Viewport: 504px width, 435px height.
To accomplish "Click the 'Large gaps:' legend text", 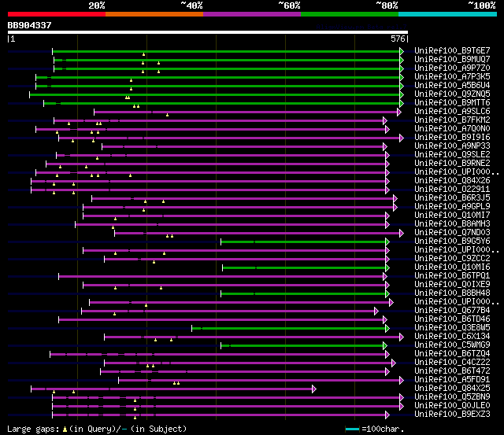I will pyautogui.click(x=33, y=429).
